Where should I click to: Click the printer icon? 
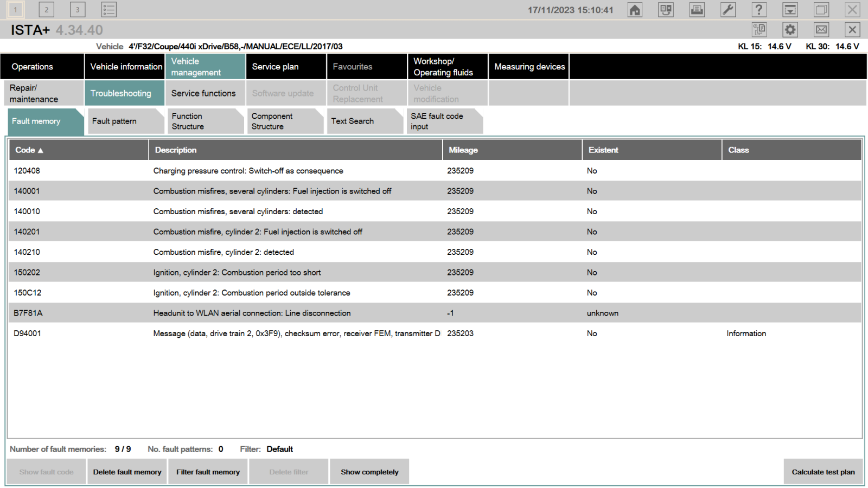coord(697,10)
